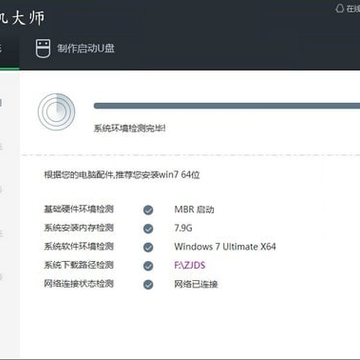This screenshot has width=360, height=360.
Task: Click the bell icon at top right
Action: coord(340,8)
